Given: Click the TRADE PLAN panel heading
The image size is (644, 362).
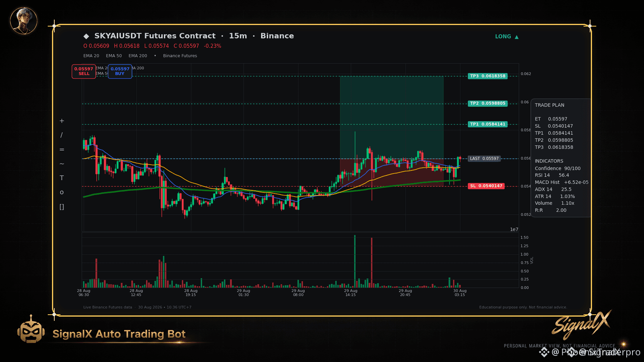Looking at the screenshot, I should (x=550, y=105).
